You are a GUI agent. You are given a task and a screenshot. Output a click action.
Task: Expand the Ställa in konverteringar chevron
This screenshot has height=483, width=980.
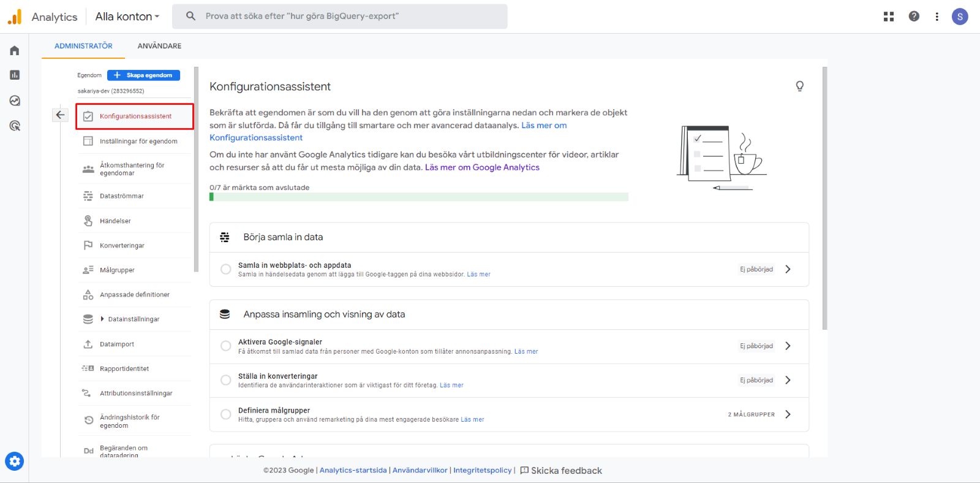(788, 380)
